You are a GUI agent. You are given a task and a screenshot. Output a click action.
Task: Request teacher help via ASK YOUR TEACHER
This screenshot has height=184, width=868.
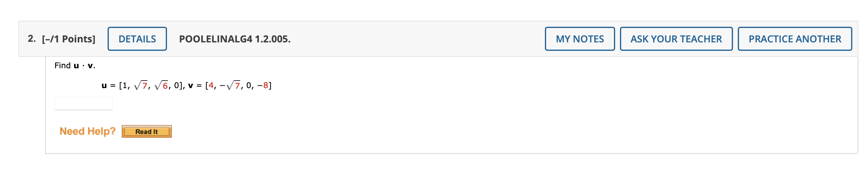click(x=676, y=39)
